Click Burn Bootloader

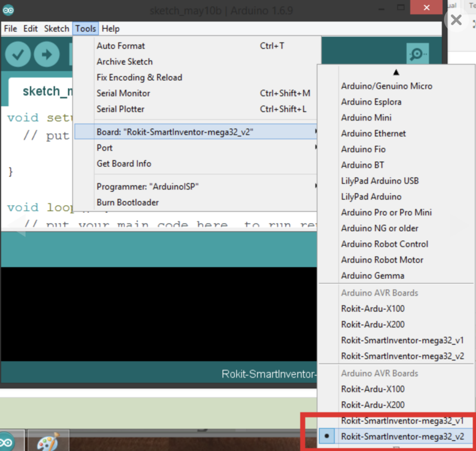[x=128, y=203]
